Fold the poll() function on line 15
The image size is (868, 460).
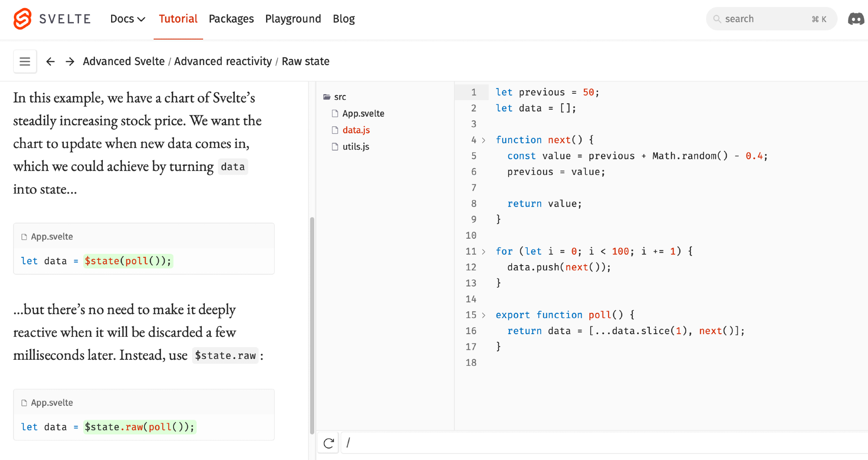483,315
